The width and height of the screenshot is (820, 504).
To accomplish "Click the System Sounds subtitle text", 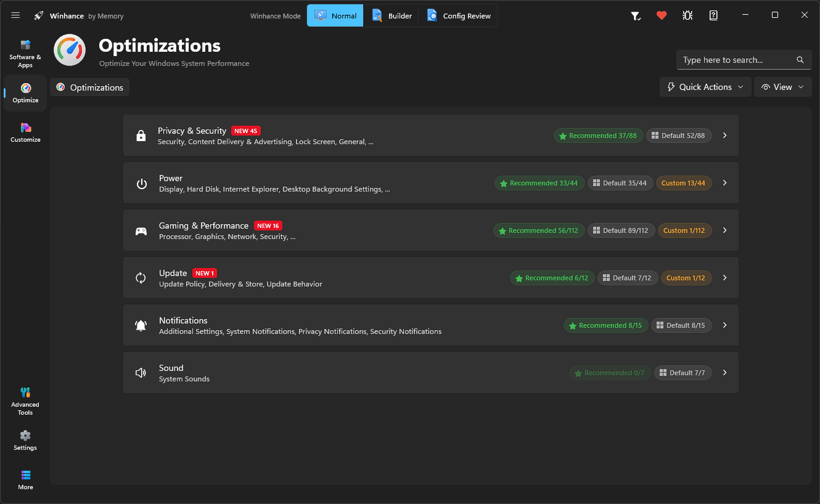I will coord(184,379).
